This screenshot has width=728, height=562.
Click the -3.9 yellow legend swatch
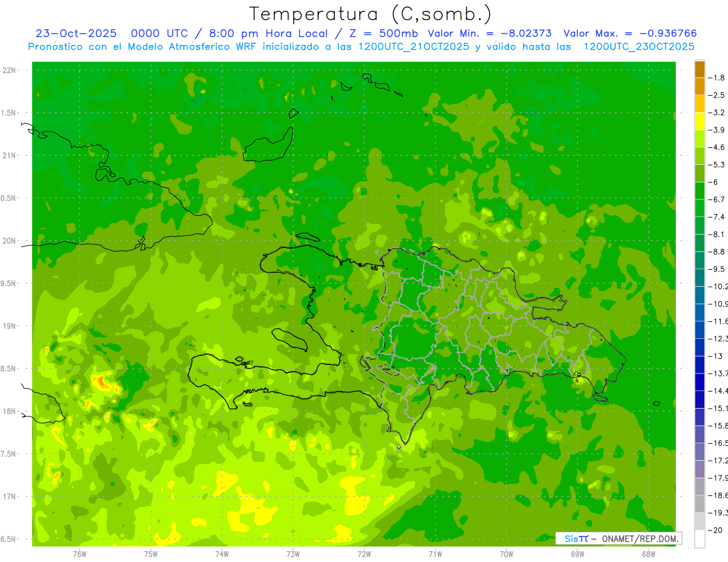[699, 121]
